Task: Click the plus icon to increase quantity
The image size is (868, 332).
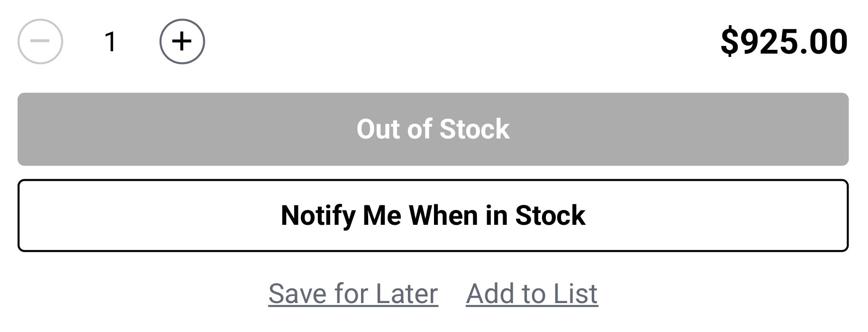Action: click(182, 42)
